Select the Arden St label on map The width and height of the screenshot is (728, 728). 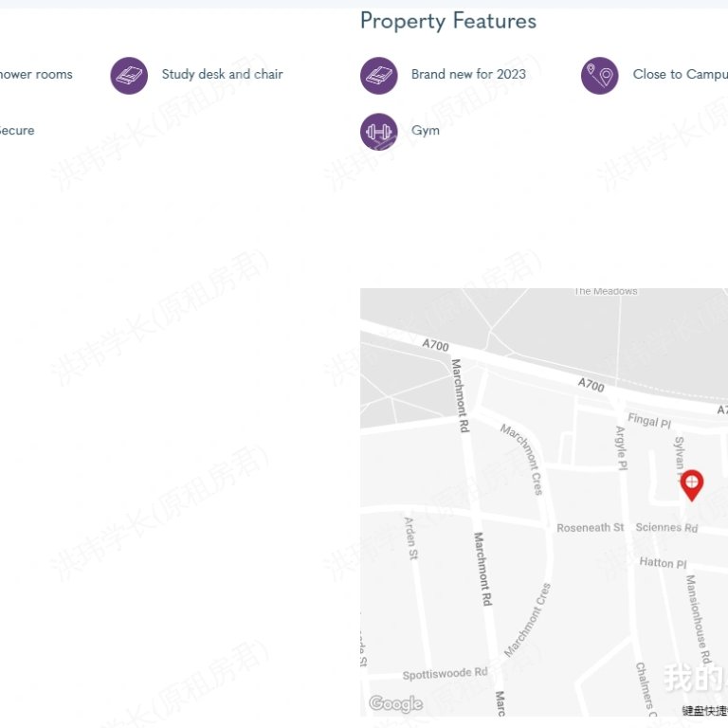pos(410,537)
